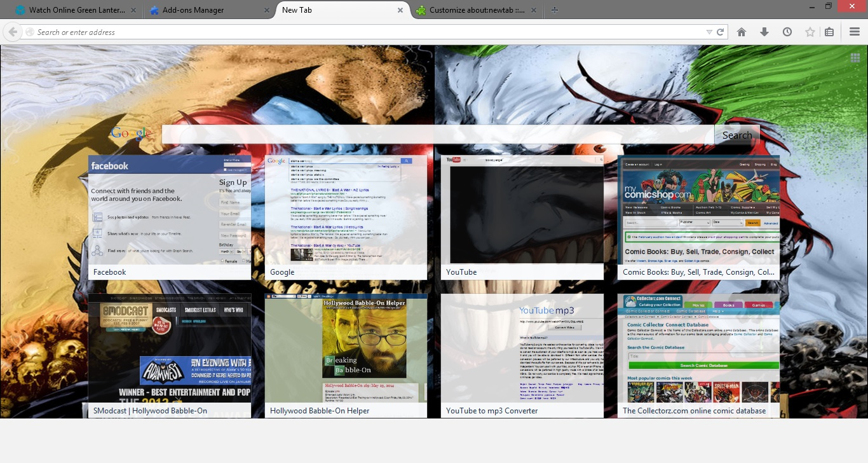Open the Comic Collector Connect thumbnail
Image resolution: width=868 pixels, height=463 pixels.
[x=699, y=348]
